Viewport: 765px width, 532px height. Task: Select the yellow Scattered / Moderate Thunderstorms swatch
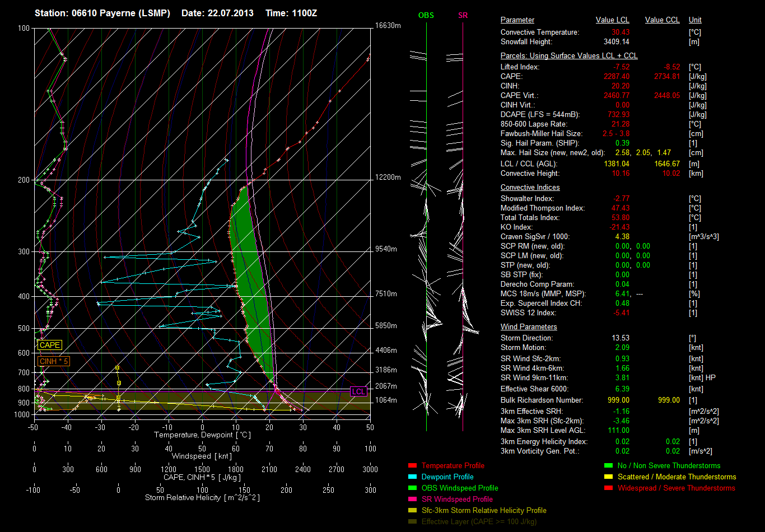608,477
